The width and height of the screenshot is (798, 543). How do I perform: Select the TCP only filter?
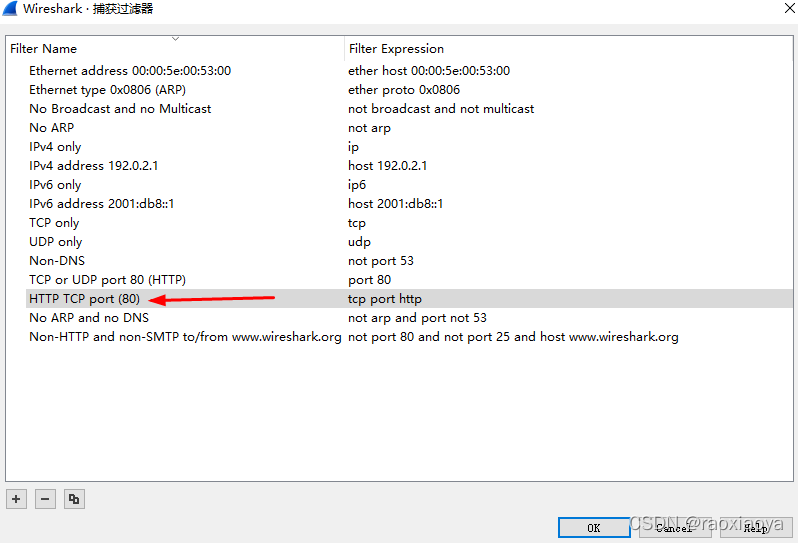tap(54, 223)
